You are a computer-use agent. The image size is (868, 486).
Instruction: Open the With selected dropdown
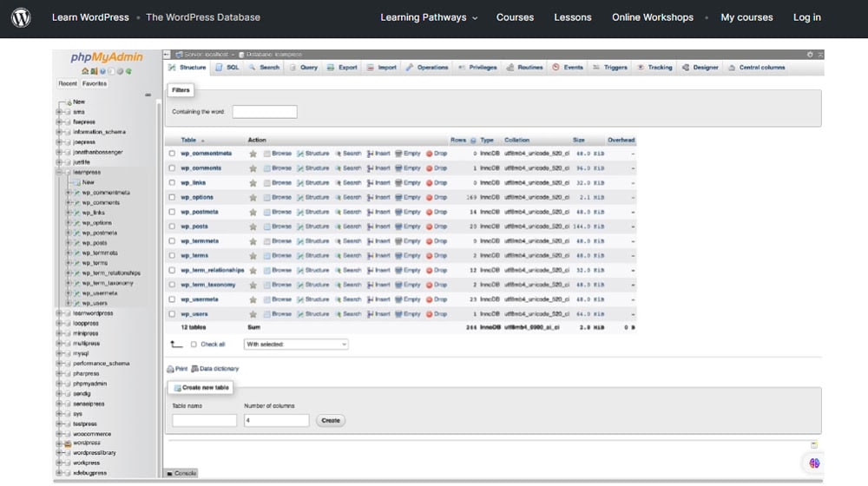click(296, 345)
